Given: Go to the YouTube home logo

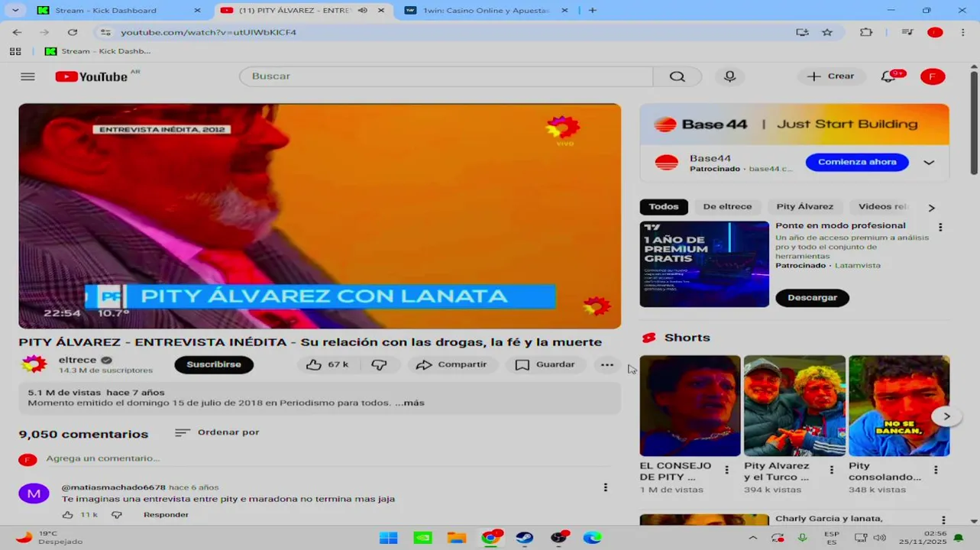Looking at the screenshot, I should pyautogui.click(x=92, y=76).
